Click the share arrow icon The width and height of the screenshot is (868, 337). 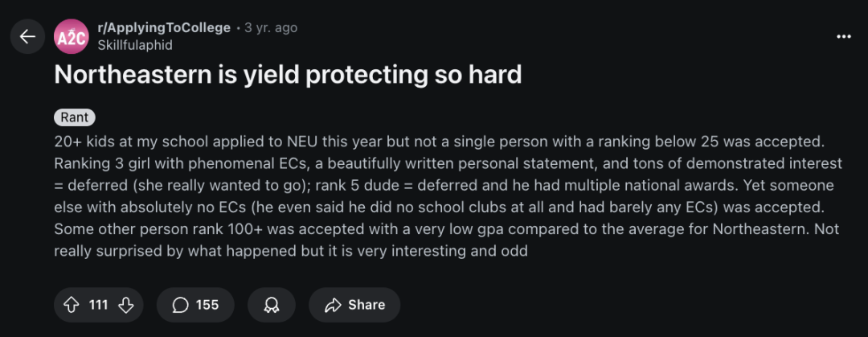[332, 305]
